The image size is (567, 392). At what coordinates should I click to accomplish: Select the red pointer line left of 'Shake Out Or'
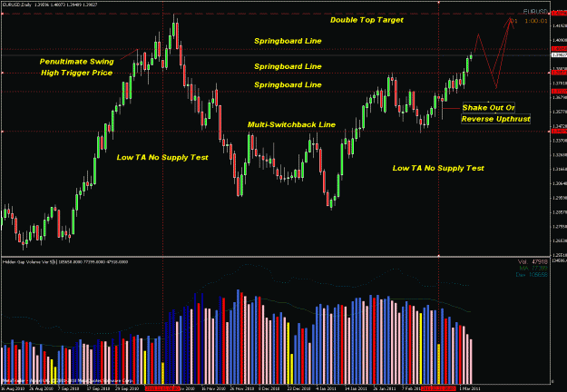click(451, 108)
